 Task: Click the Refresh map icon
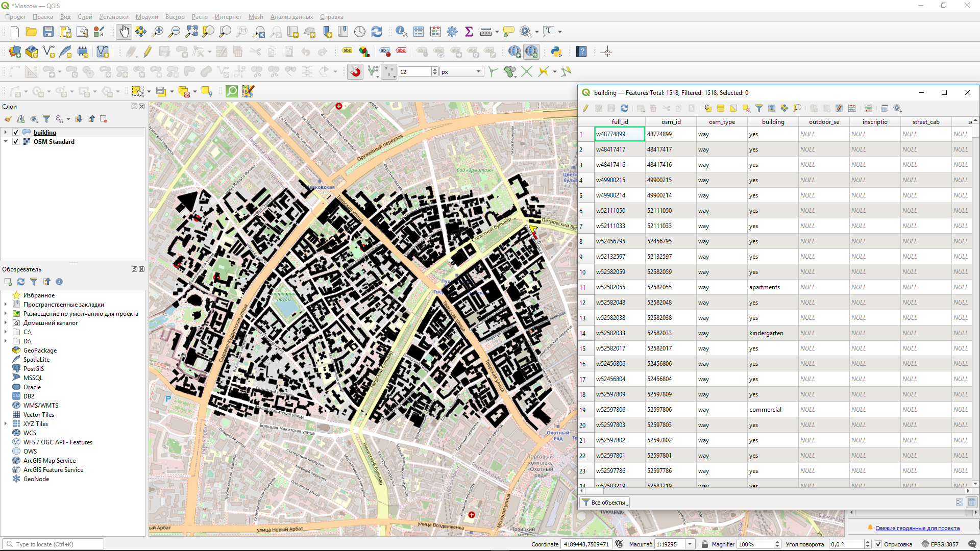(377, 32)
